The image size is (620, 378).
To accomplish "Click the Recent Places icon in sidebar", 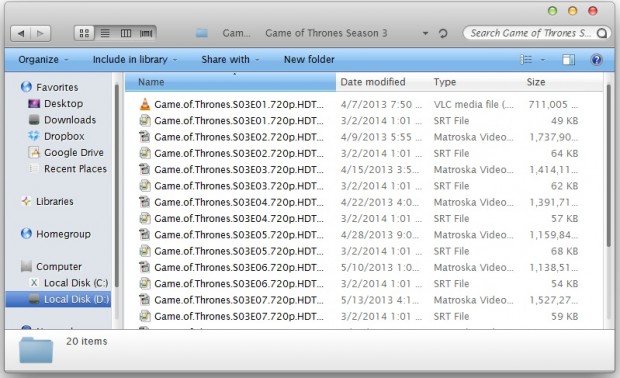I will (x=34, y=169).
